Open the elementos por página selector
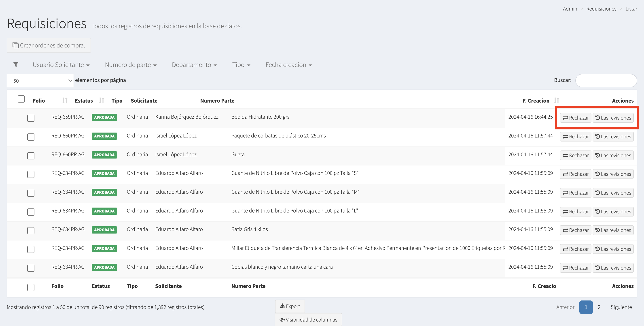Screen dimensions: 644x326 (x=40, y=81)
